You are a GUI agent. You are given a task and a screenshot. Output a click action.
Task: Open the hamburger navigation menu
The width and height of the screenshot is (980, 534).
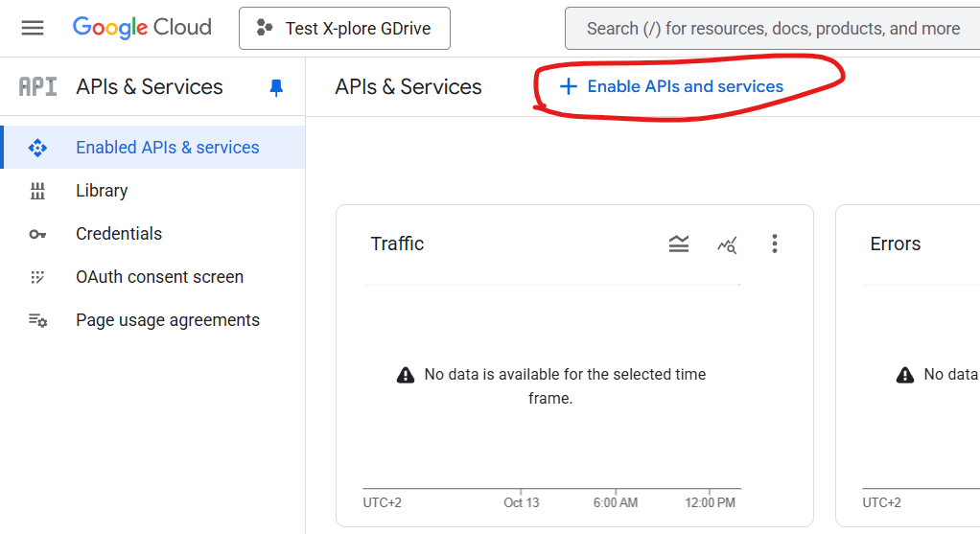coord(33,28)
